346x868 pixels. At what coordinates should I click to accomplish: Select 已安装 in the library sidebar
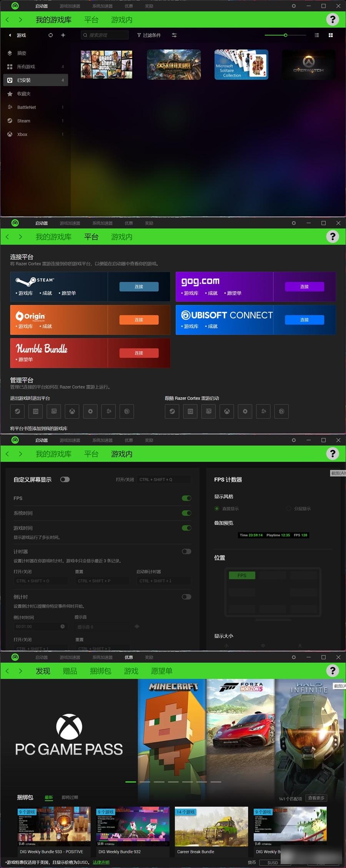[x=35, y=80]
